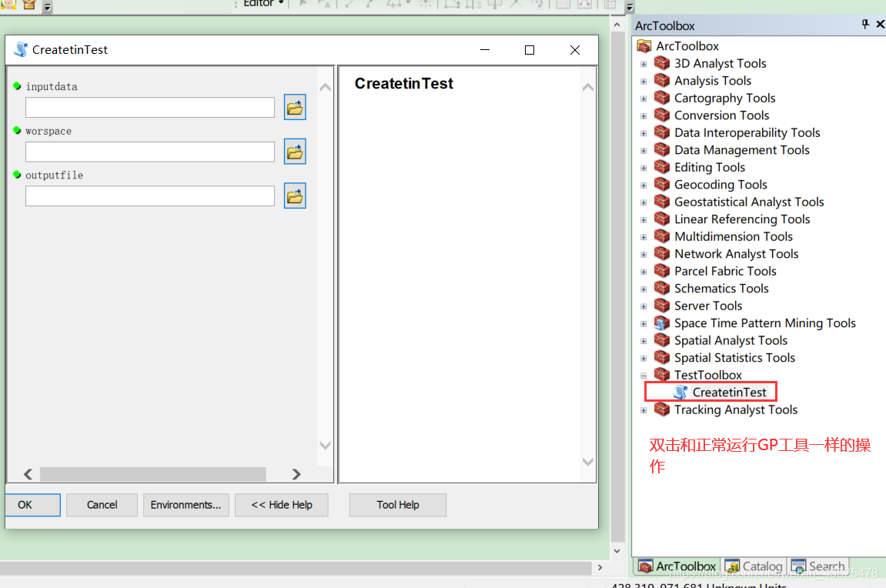Image resolution: width=886 pixels, height=588 pixels.
Task: Close the ArcToolbox panel
Action: point(880,25)
